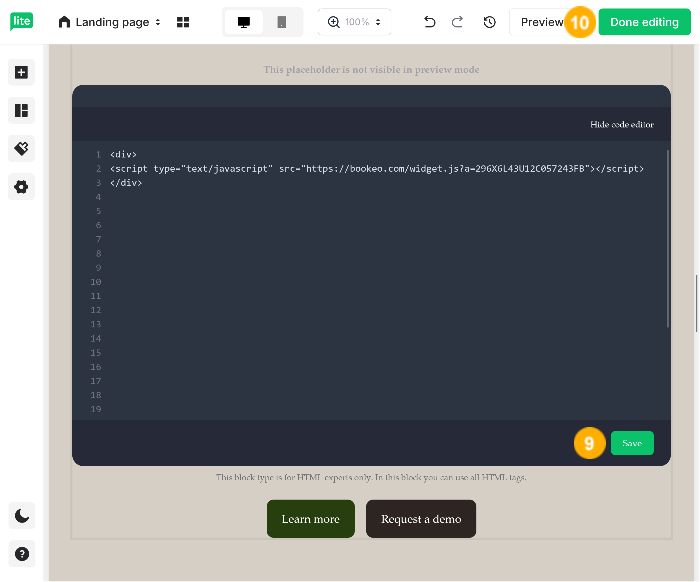The image size is (700, 582).
Task: Click the script tag code line
Action: (x=377, y=169)
